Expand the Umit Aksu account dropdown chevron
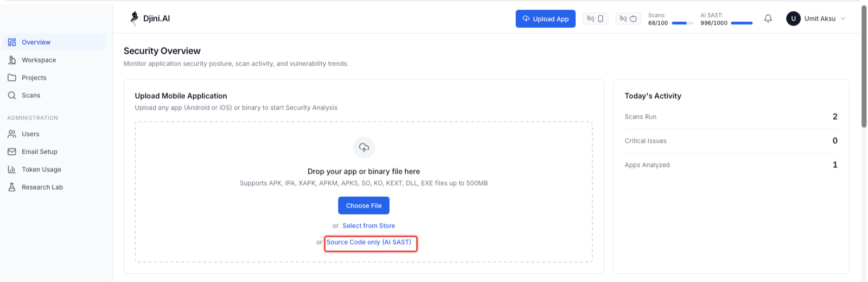 [x=843, y=18]
